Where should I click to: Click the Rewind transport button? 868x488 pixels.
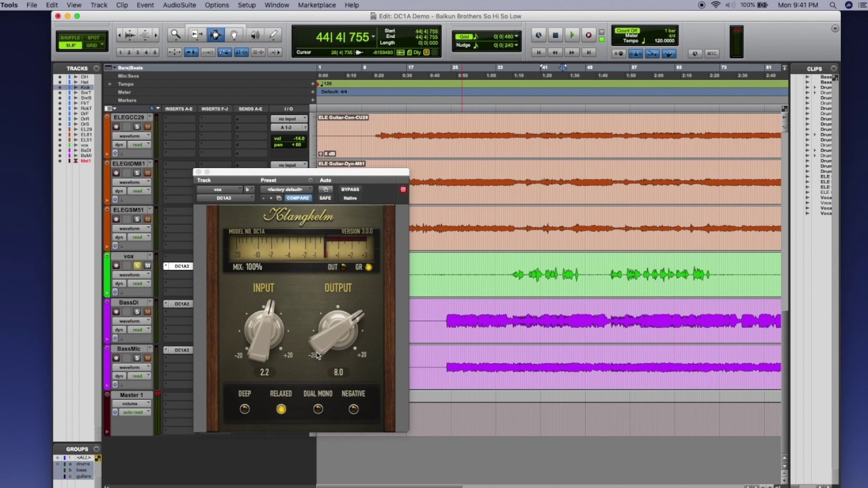tap(555, 52)
